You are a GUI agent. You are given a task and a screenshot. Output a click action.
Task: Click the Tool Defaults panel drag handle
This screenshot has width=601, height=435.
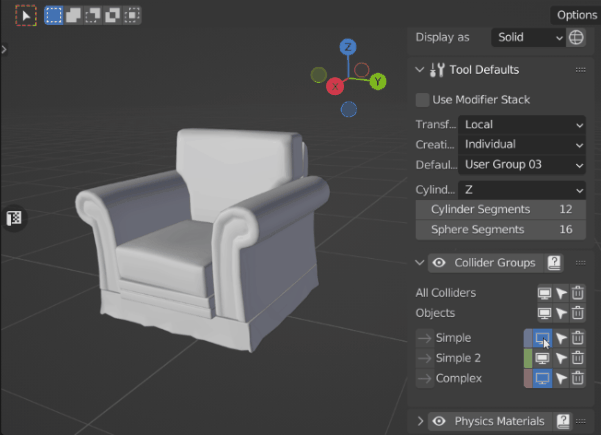point(580,70)
